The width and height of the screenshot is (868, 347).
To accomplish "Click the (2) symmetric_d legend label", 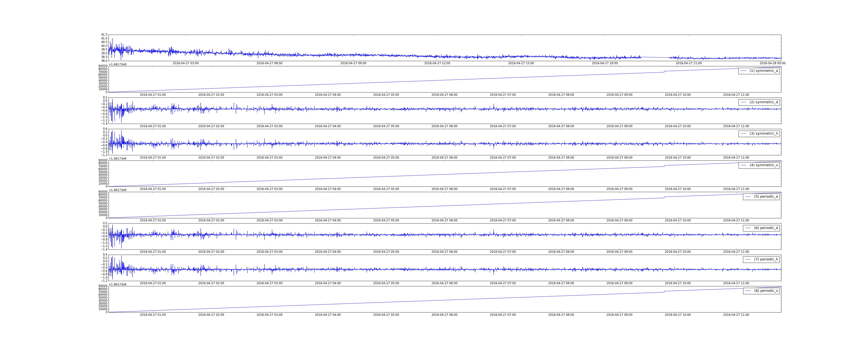I will tap(763, 102).
